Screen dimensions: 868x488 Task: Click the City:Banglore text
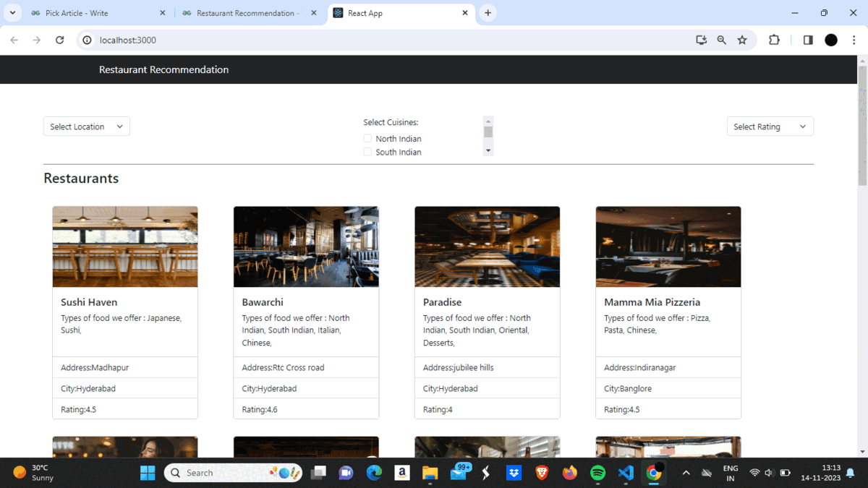(628, 388)
